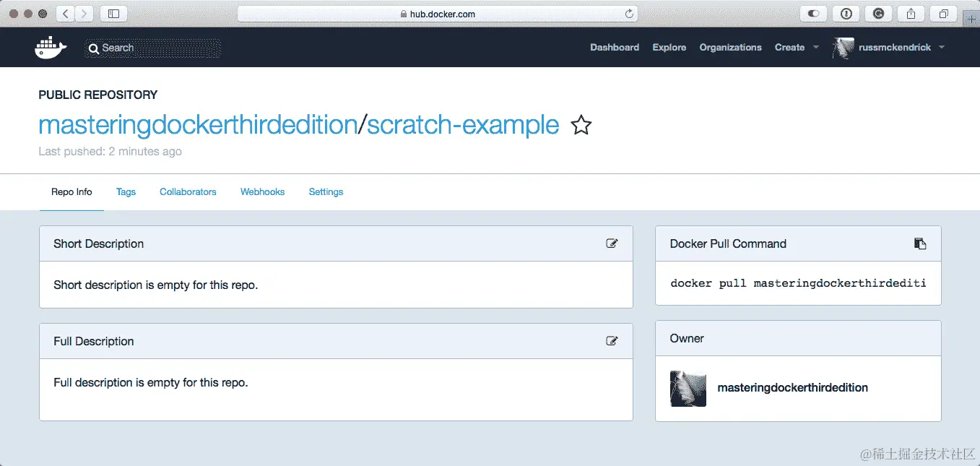Open masteringdockerthirdedition organization link in title
Screen dimensions: 980x466
click(x=198, y=125)
